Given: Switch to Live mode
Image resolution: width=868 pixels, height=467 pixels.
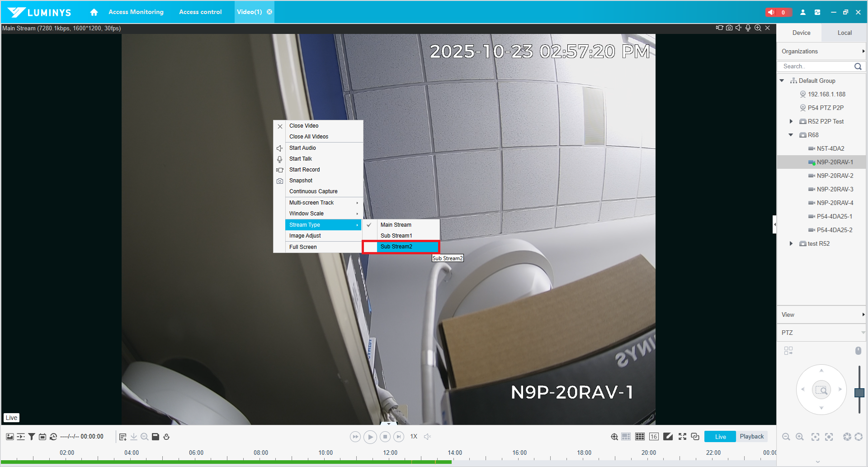Looking at the screenshot, I should (720, 437).
